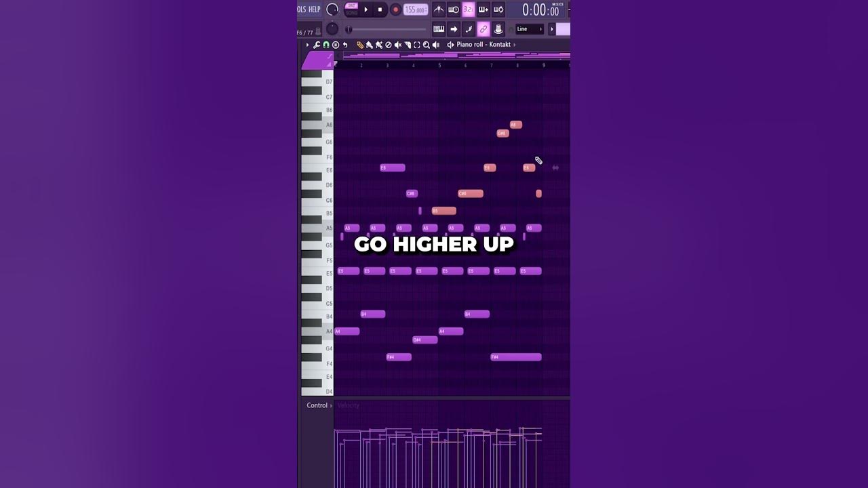Screen dimensions: 868x488
Task: Click the D7 piano key label
Action: click(x=329, y=82)
